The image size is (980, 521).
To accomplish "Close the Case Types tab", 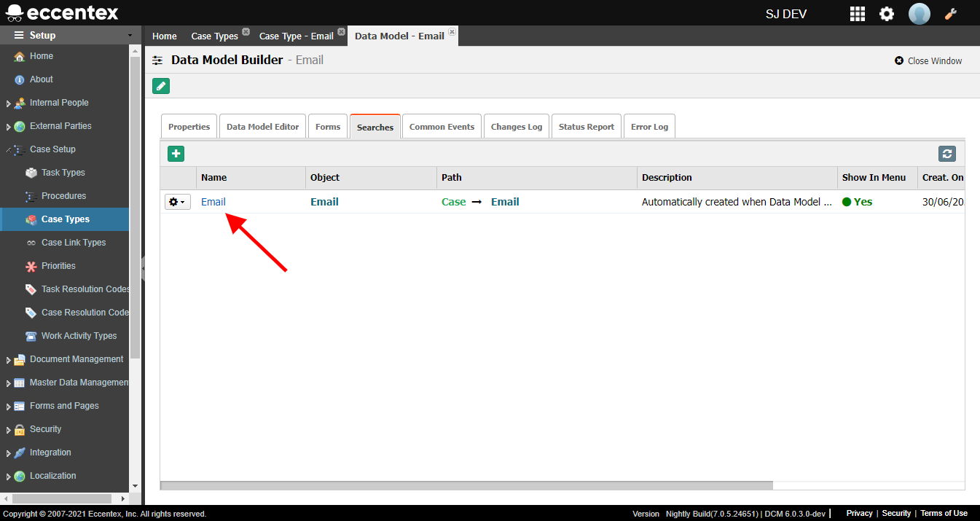I will tap(246, 32).
